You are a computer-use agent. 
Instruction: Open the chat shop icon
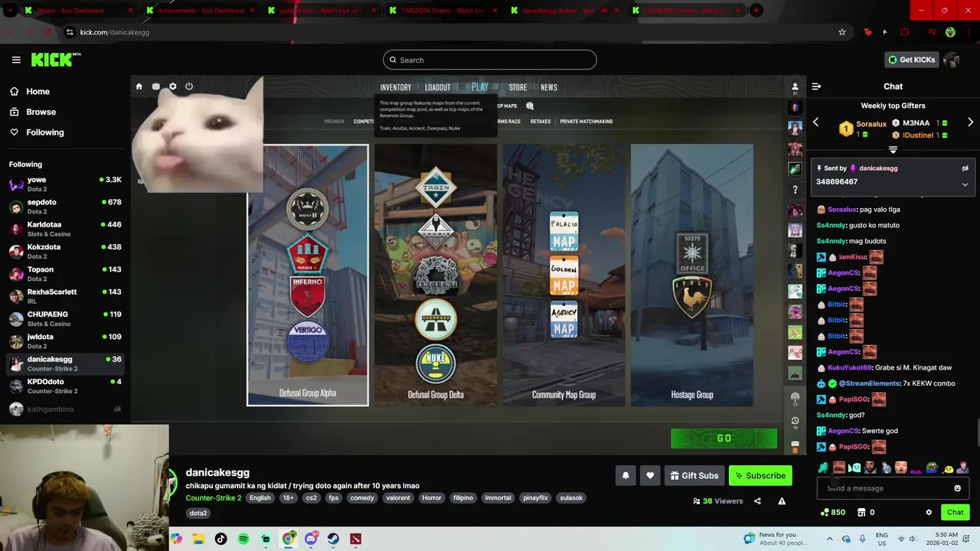point(861,512)
